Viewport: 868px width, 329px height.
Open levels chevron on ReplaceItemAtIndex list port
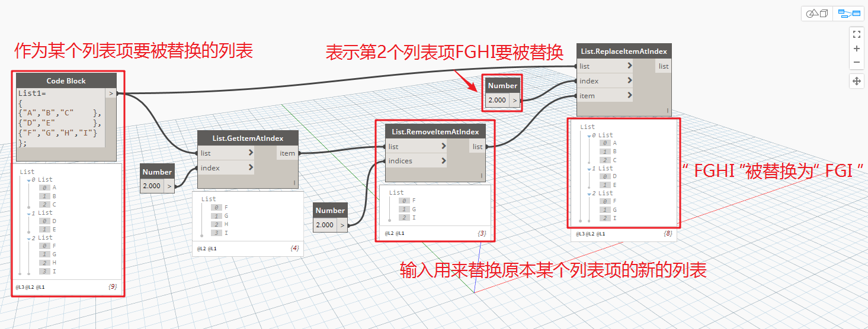pos(629,66)
